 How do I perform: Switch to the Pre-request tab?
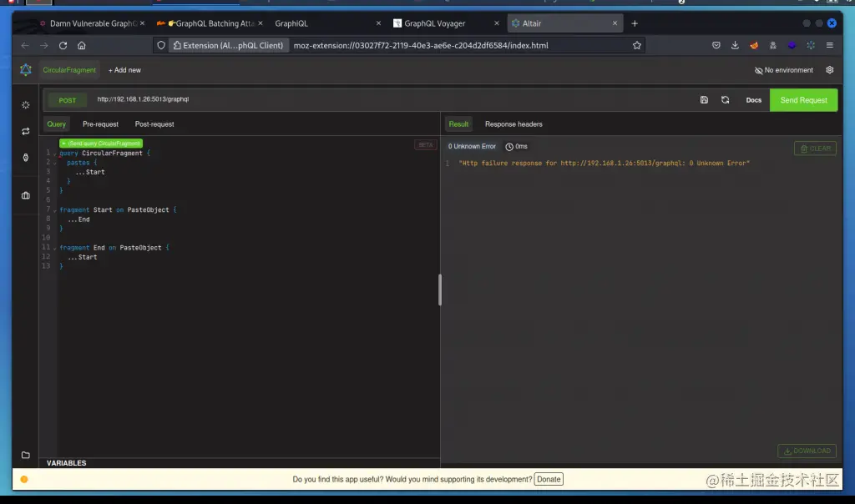pyautogui.click(x=100, y=124)
